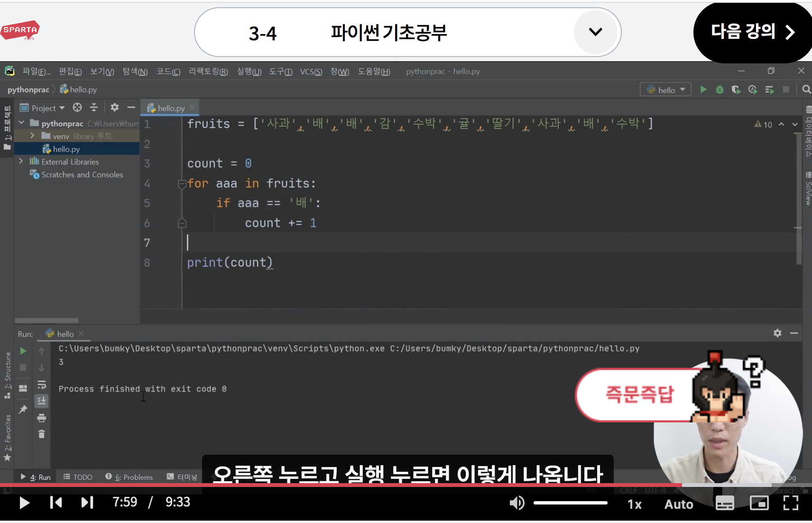Hide the Project tool window

coord(131,107)
